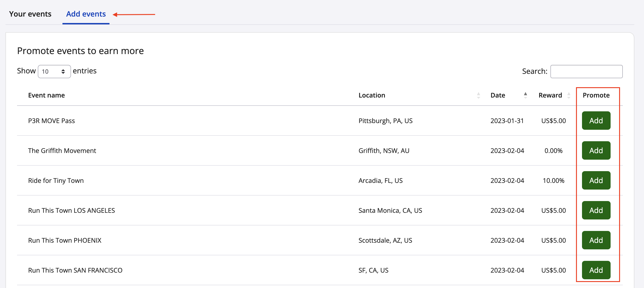Click the Reward column header text
This screenshot has width=644, height=288.
(x=550, y=95)
